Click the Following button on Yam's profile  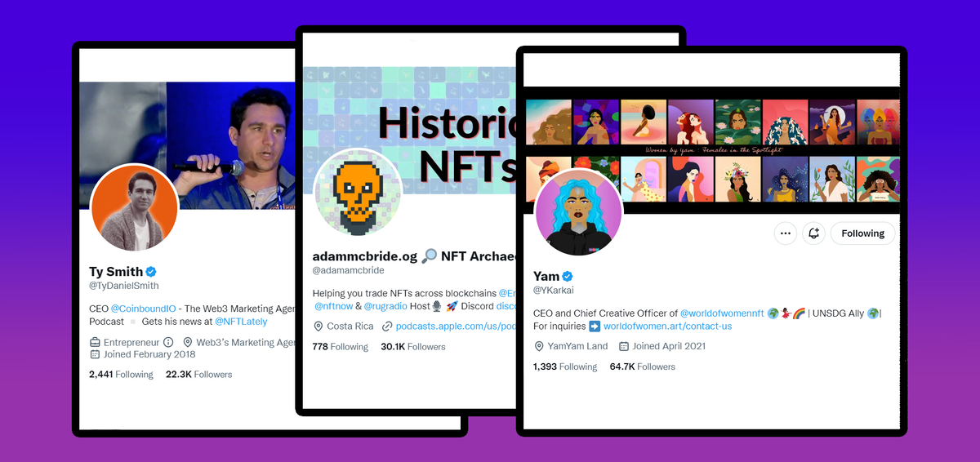(x=862, y=233)
